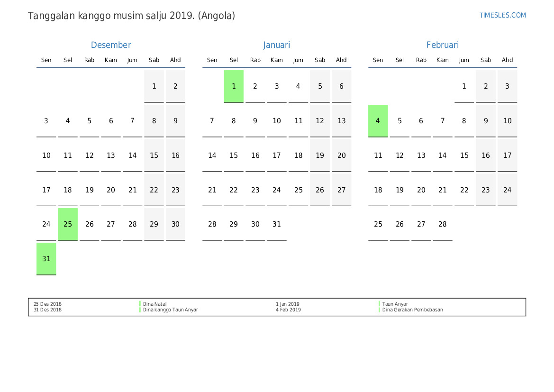Select day 24 in Februari
554x392 pixels.
[508, 190]
